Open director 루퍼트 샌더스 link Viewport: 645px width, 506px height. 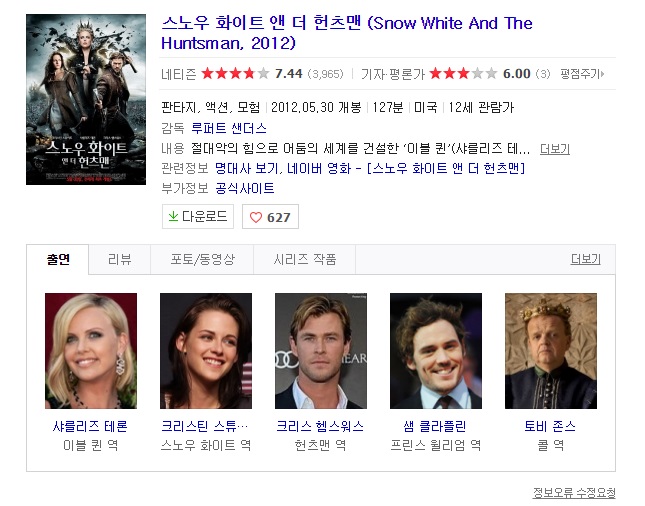229,128
